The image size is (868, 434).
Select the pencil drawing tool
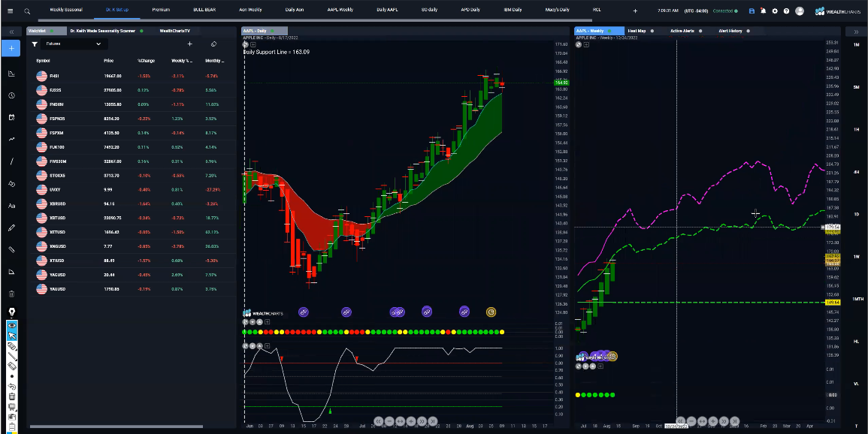click(x=11, y=228)
